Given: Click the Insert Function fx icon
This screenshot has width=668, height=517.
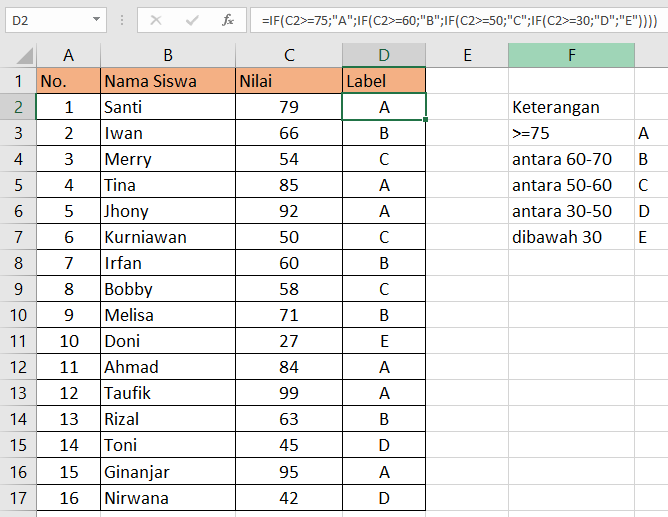Looking at the screenshot, I should (228, 19).
